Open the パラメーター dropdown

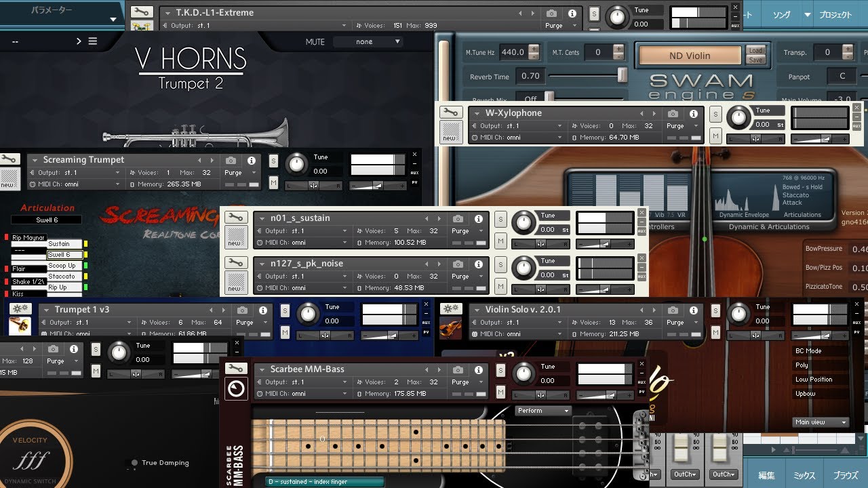click(62, 13)
